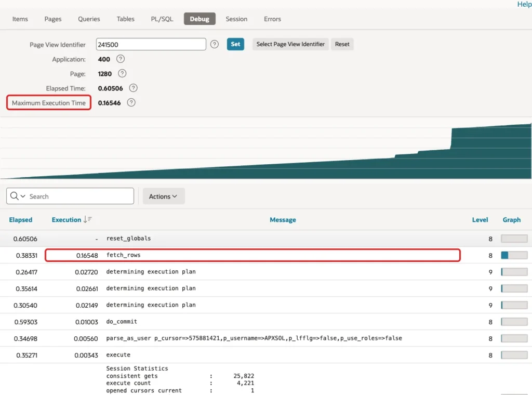Switch to the Items tab

[20, 19]
